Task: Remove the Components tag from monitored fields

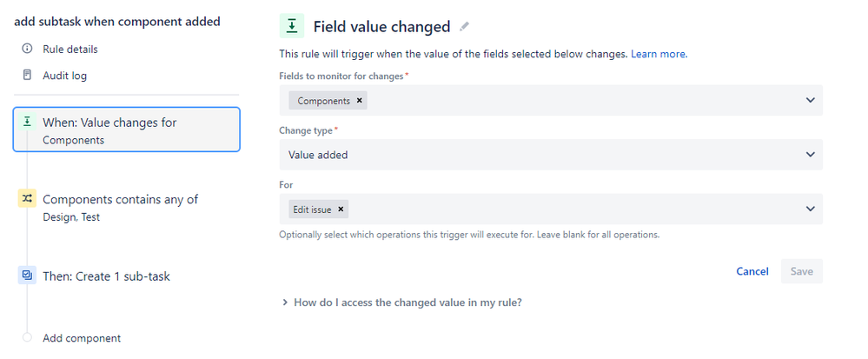Action: tap(360, 101)
